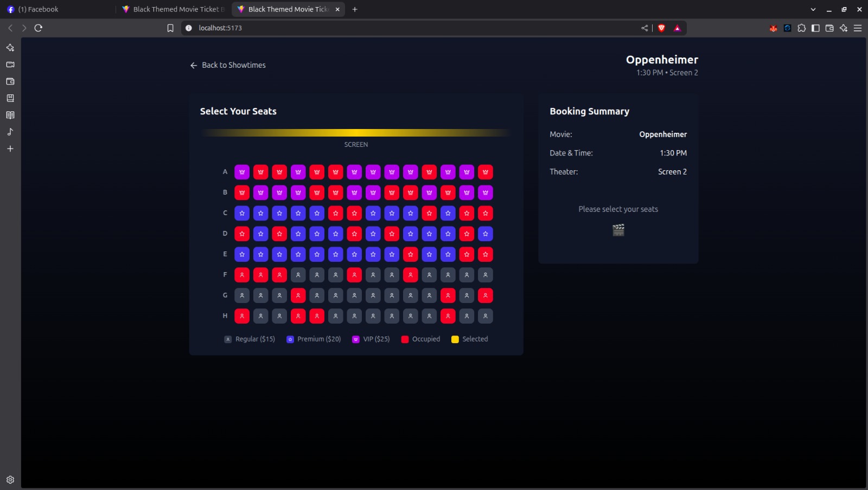868x490 pixels.
Task: Open the MetaMask fox extension
Action: (x=774, y=28)
